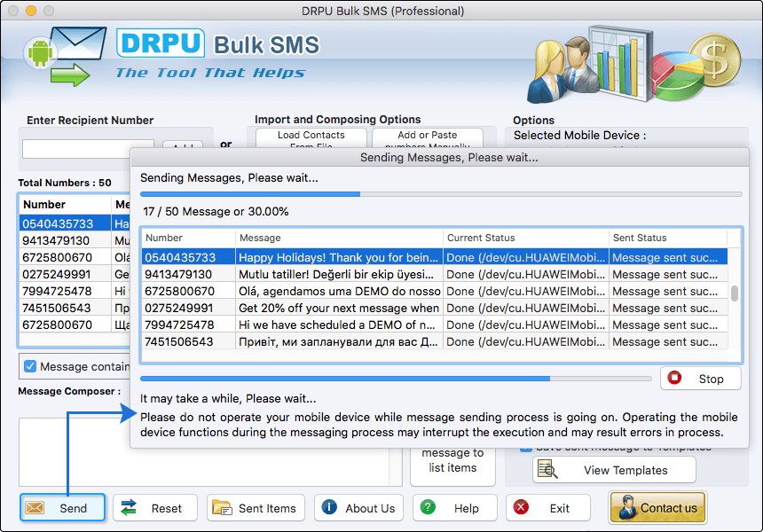763x532 pixels.
Task: Click the message sending progress bar
Action: tap(441, 194)
